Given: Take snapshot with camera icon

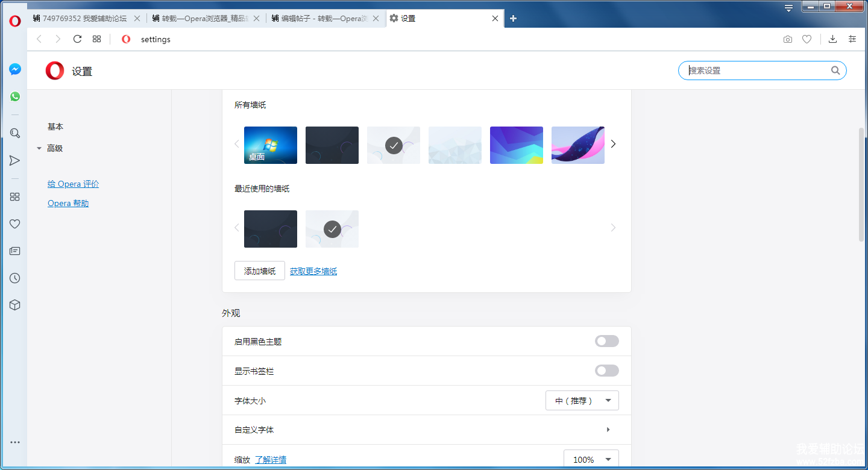Looking at the screenshot, I should (788, 39).
